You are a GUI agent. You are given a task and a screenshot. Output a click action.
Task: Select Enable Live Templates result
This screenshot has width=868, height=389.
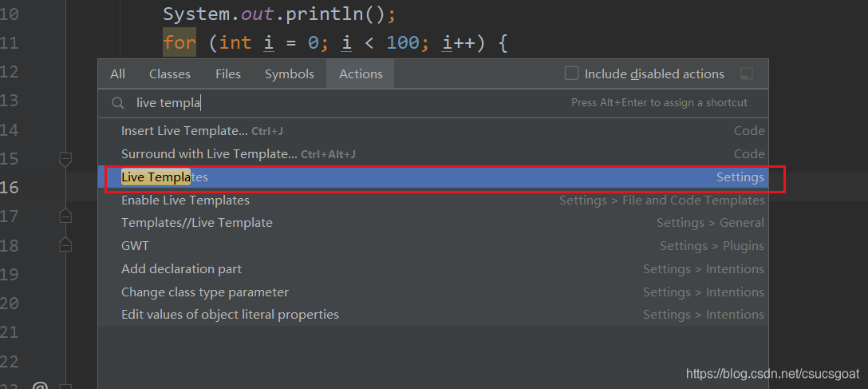point(433,200)
